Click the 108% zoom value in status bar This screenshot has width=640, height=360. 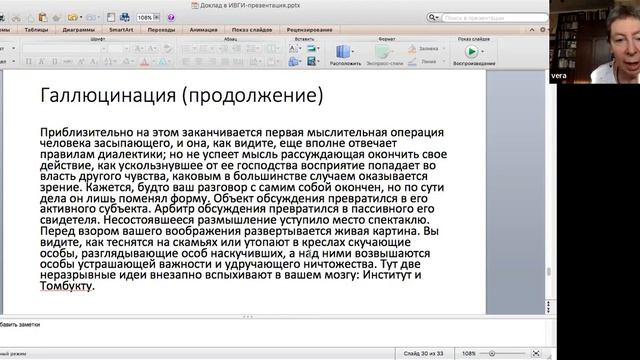pos(468,353)
